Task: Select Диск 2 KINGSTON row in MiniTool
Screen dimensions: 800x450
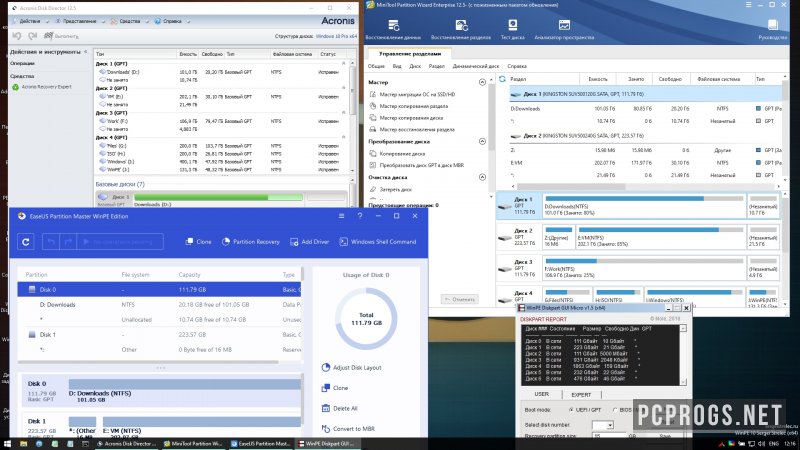Action: (x=645, y=136)
